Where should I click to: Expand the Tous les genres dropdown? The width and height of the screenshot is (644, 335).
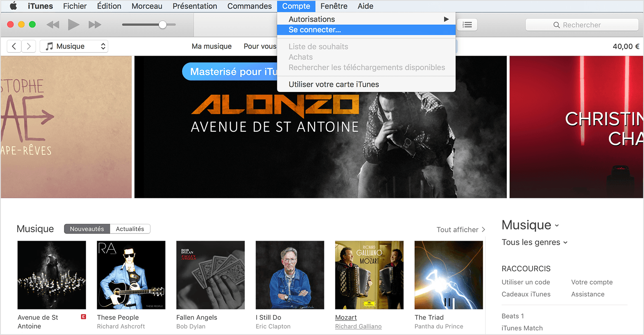point(534,242)
